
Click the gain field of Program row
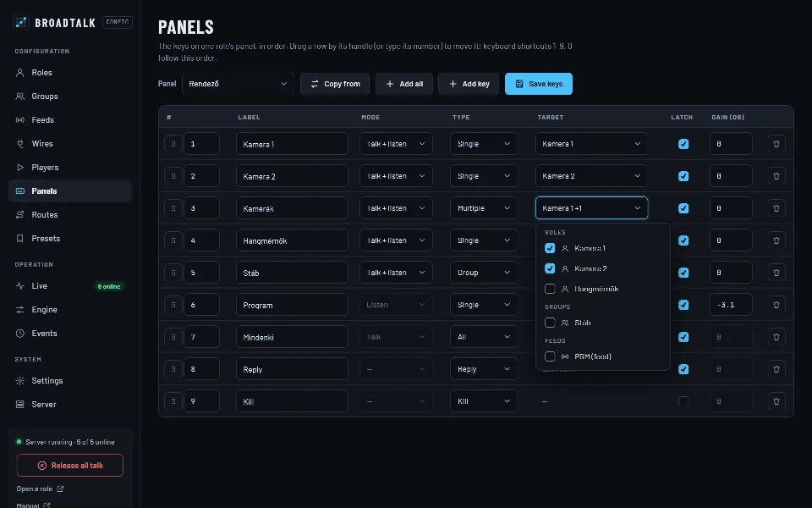click(x=731, y=305)
